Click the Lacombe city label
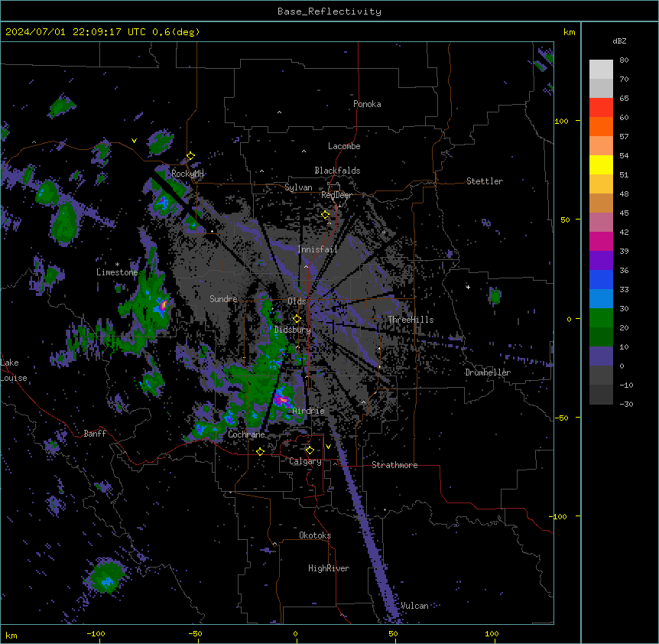This screenshot has height=644, width=659. coord(344,146)
